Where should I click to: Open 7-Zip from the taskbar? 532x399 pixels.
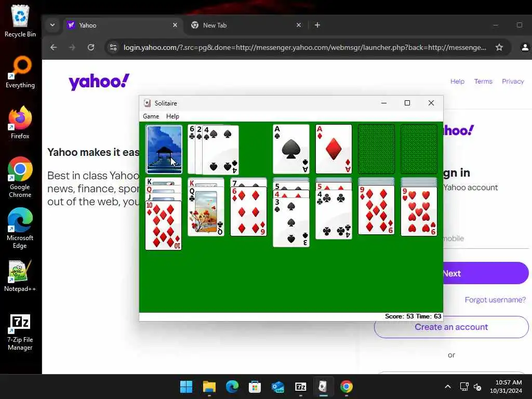(301, 387)
